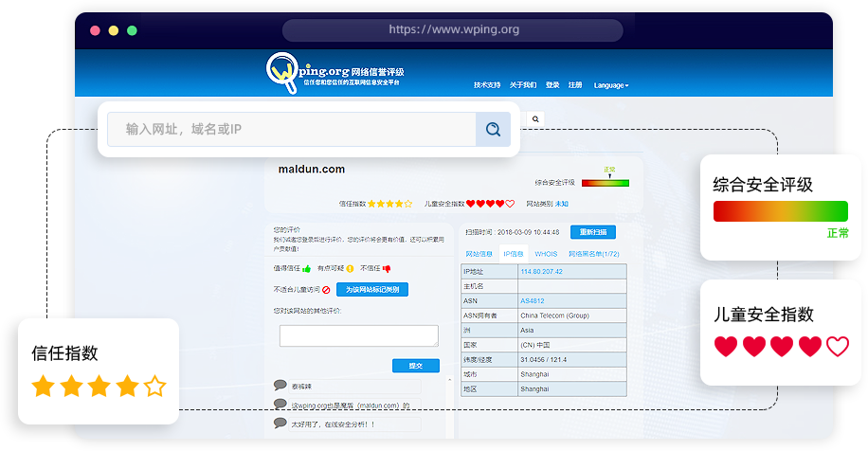
Task: Click the empty outline heart in 儿童安全指数 card
Action: pyautogui.click(x=838, y=347)
